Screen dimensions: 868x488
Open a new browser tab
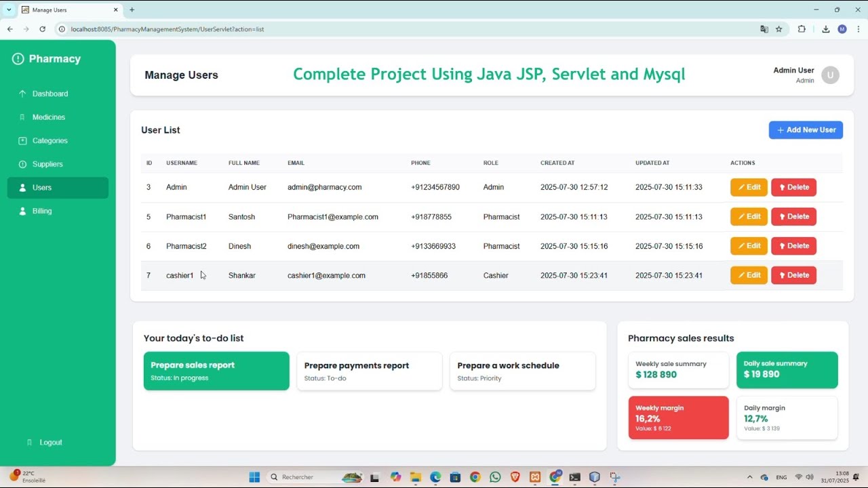point(132,9)
